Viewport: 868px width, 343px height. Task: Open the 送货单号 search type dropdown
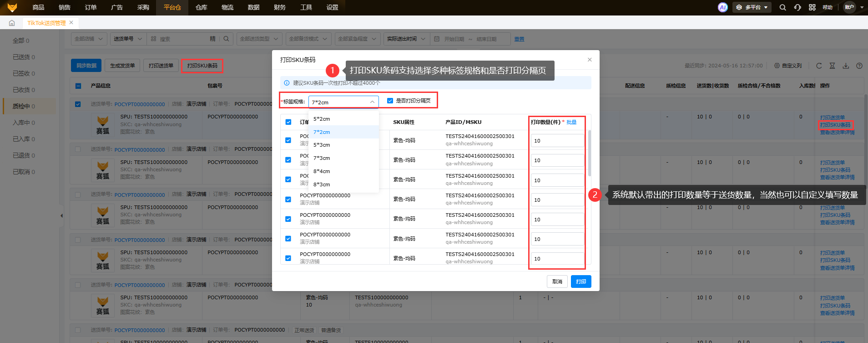click(x=128, y=39)
